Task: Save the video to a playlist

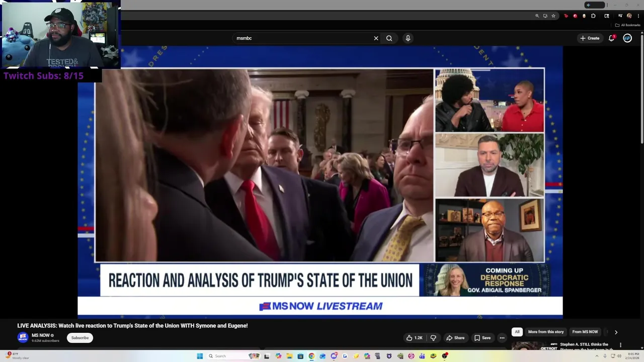Action: [482, 338]
